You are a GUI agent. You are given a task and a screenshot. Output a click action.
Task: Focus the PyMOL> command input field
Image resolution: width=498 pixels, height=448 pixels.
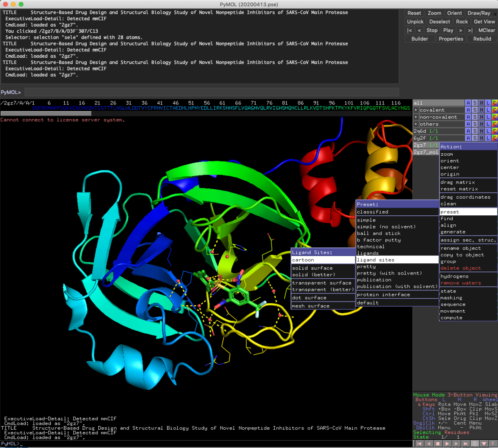[x=212, y=92]
